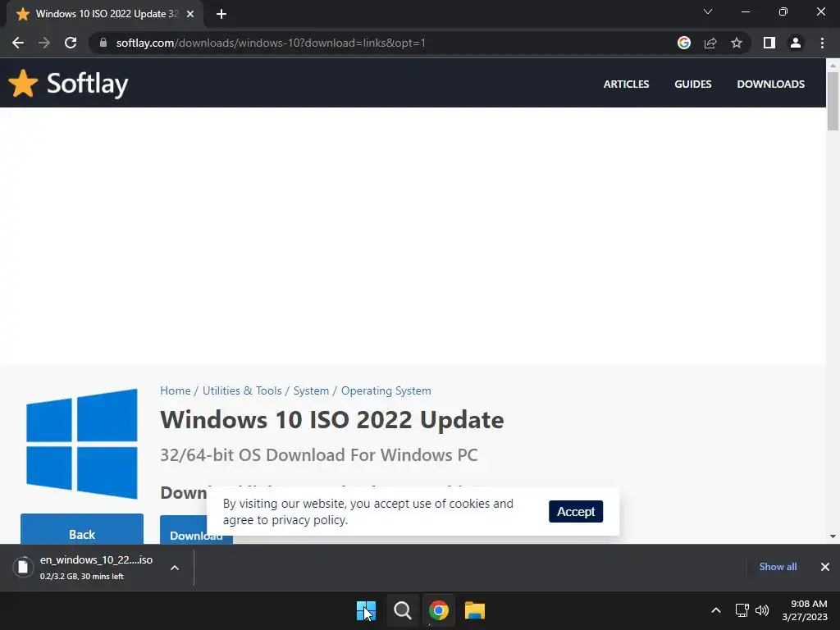
Task: Go back to the previous page in Chrome
Action: [18, 43]
